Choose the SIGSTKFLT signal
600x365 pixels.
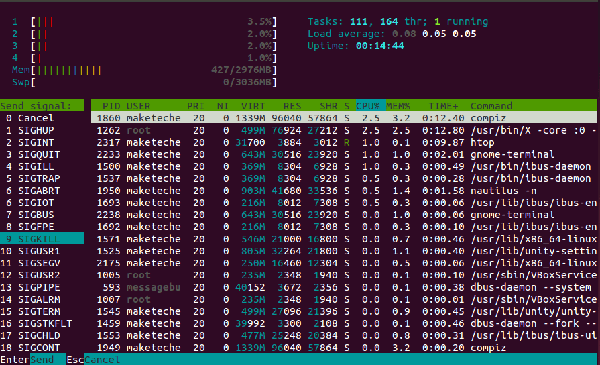pyautogui.click(x=42, y=323)
